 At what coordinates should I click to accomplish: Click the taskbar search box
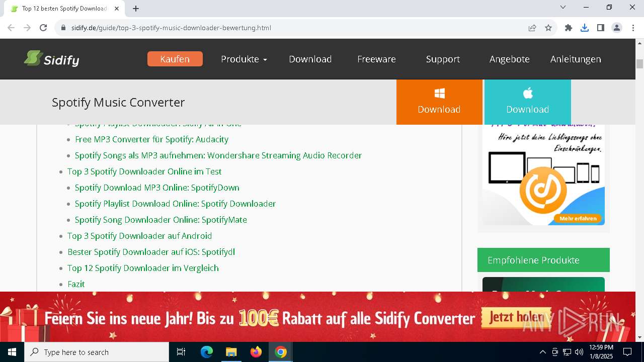[x=97, y=352]
